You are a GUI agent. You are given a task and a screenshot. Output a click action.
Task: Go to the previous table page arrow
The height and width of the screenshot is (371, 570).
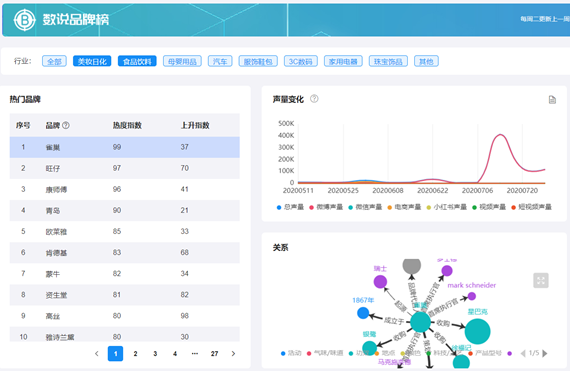[97, 354]
